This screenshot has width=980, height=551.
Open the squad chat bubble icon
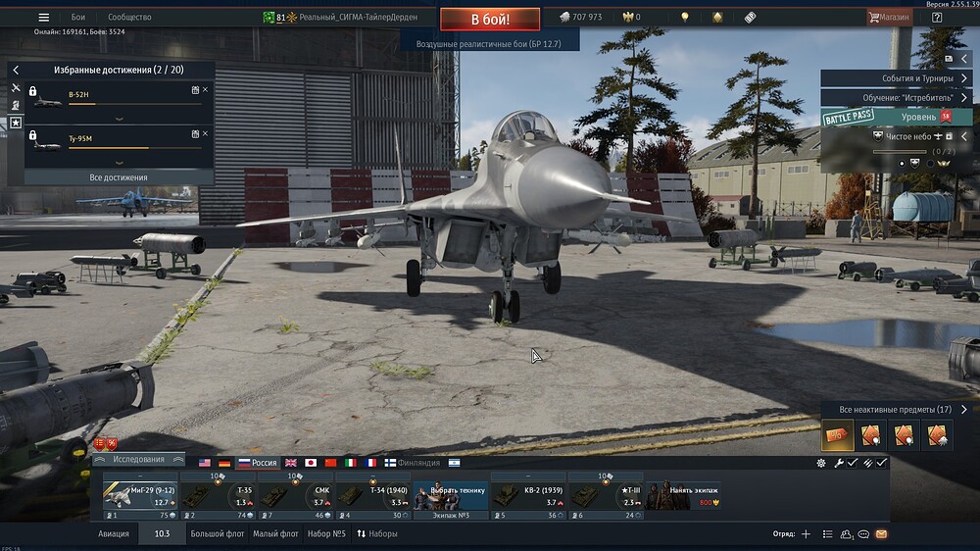click(863, 534)
